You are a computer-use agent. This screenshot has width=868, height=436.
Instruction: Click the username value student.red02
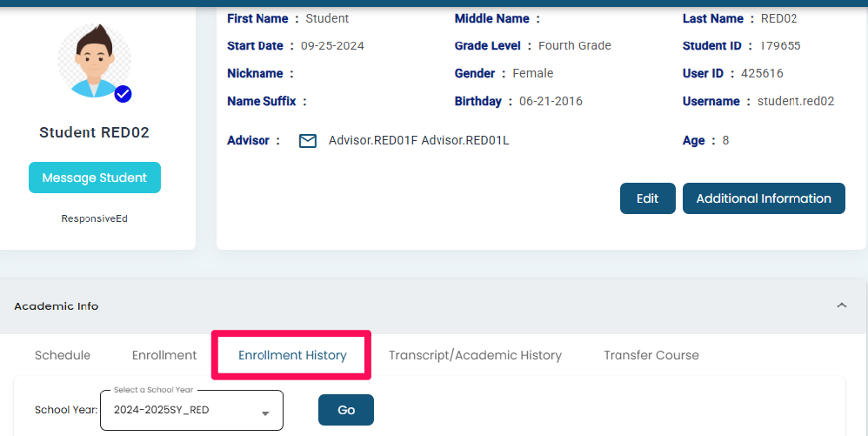796,101
